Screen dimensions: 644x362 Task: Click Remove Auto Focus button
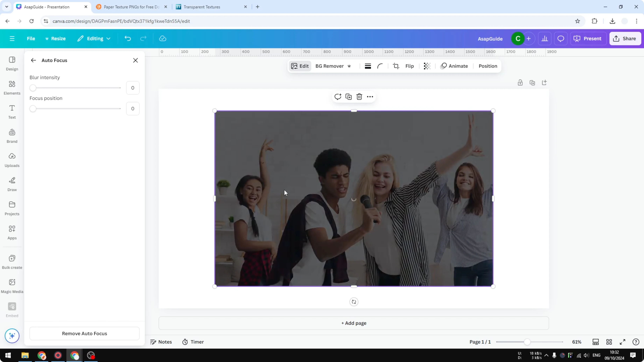pos(85,333)
